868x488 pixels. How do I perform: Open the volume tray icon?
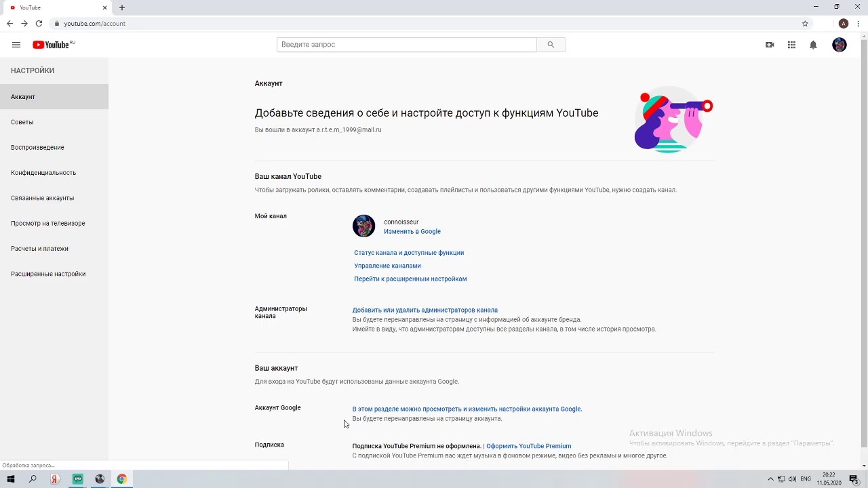click(x=792, y=479)
